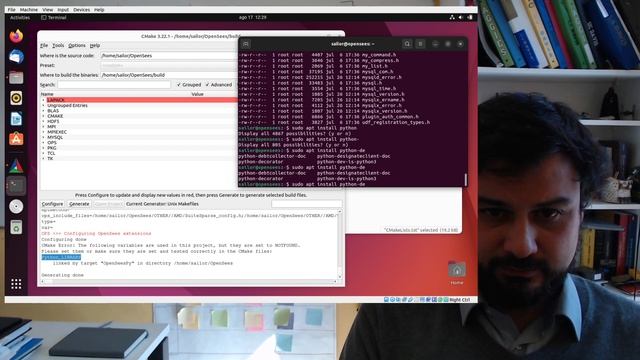Open the Trash from the dock
Image resolution: width=640 pixels, height=360 pixels.
click(16, 227)
